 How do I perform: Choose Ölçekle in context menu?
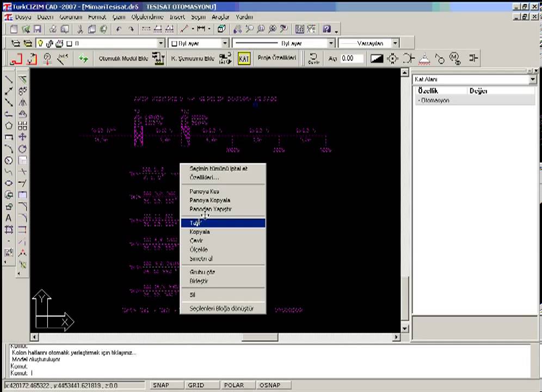coord(223,249)
